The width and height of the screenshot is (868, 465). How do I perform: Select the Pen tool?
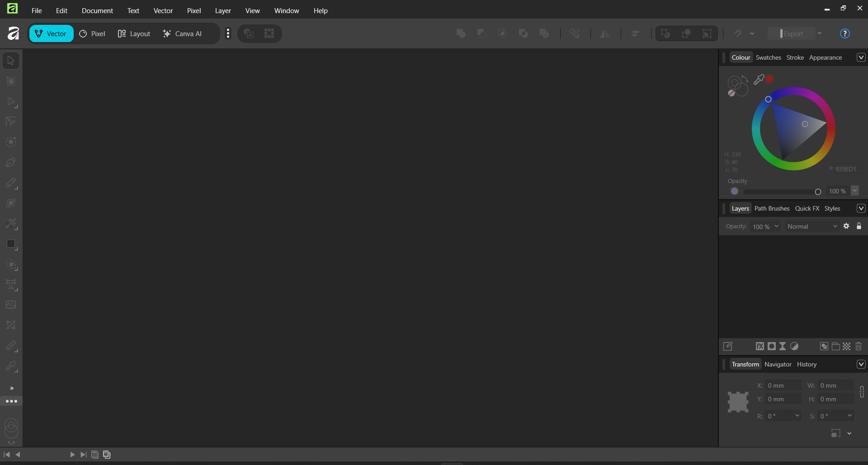[x=11, y=162]
